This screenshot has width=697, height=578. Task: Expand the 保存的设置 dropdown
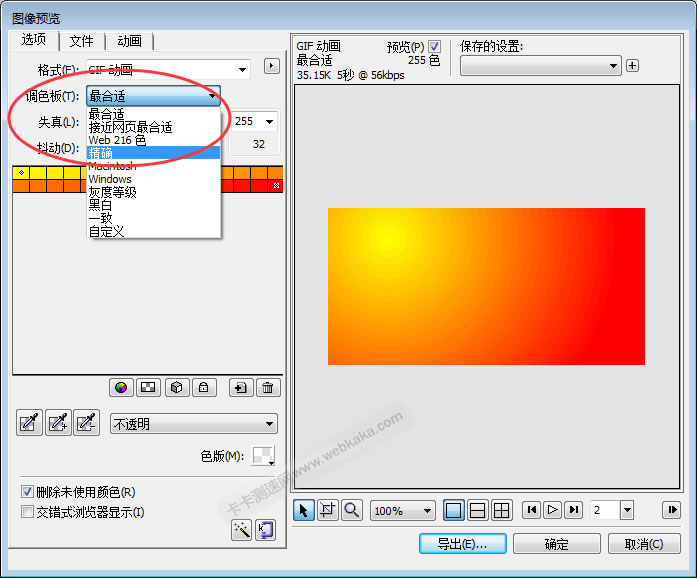click(x=540, y=66)
